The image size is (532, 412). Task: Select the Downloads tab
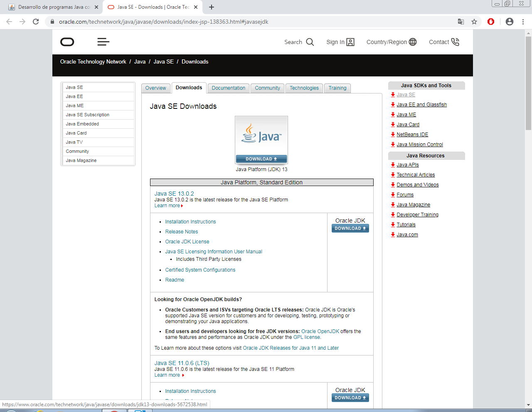189,88
